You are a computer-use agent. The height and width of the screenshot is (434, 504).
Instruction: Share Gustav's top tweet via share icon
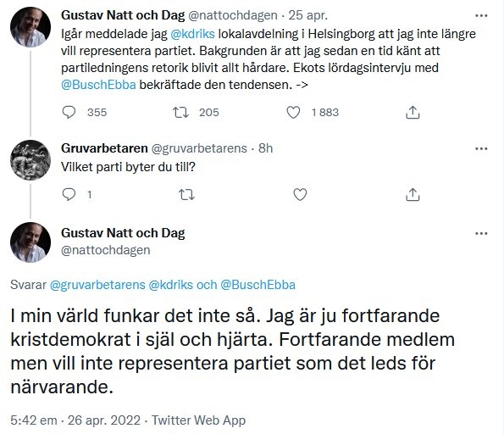coord(413,112)
